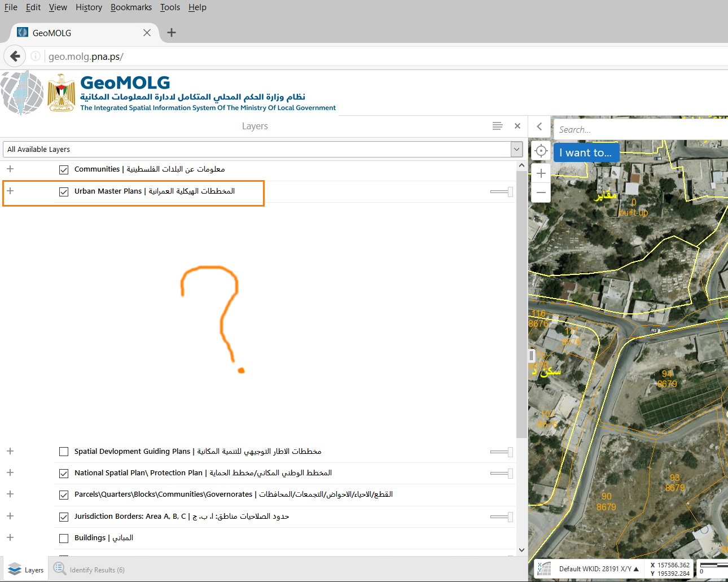The width and height of the screenshot is (728, 582).
Task: Open the Tools menu
Action: pos(170,7)
